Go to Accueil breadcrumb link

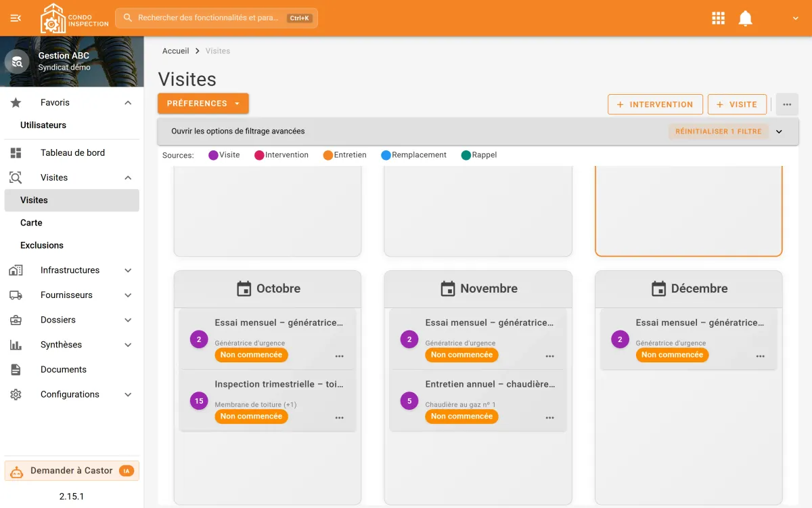point(176,51)
